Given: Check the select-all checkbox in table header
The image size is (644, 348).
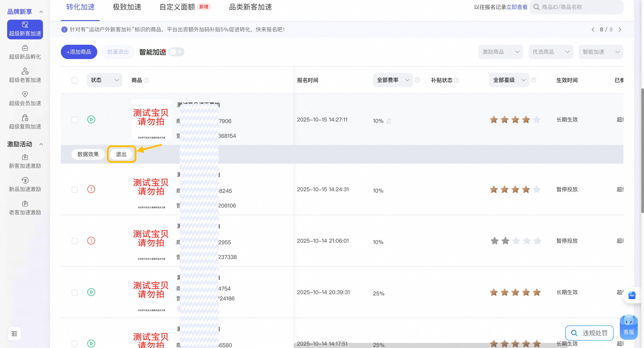Looking at the screenshot, I should coord(74,81).
